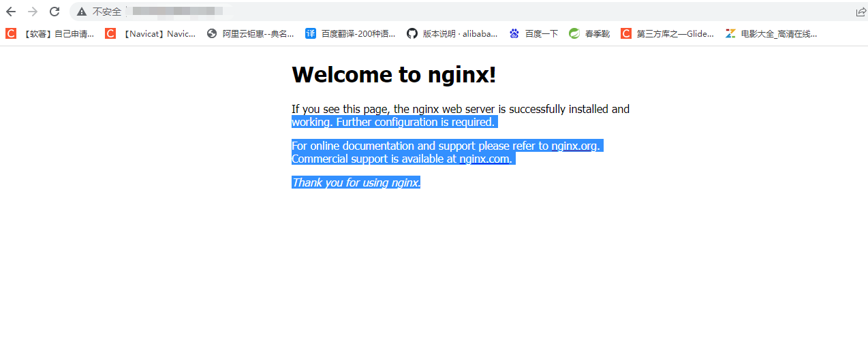
Task: Open the 阿里云钜惠 bookmark
Action: [x=251, y=33]
